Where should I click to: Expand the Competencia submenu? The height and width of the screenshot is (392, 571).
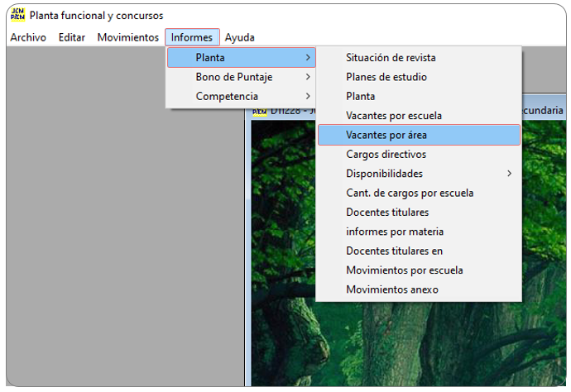pos(241,96)
